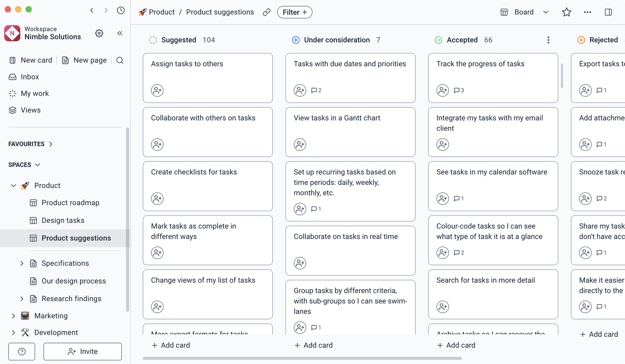Open My work from the sidebar
This screenshot has height=364, width=625.
[x=34, y=93]
